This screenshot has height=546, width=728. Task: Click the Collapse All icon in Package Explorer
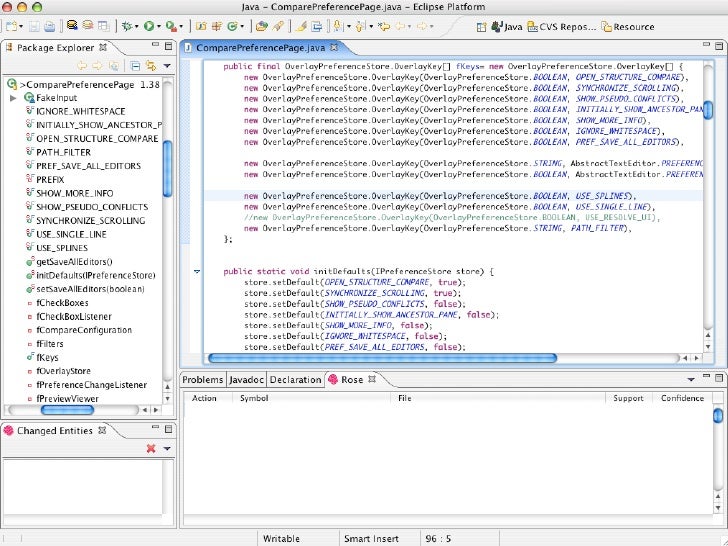(x=135, y=66)
